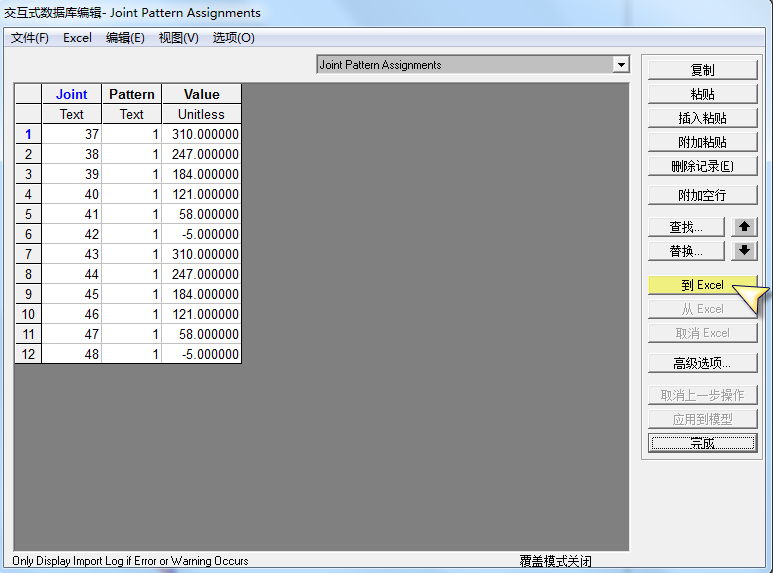
Task: Open the 编辑(E) menu
Action: point(125,38)
